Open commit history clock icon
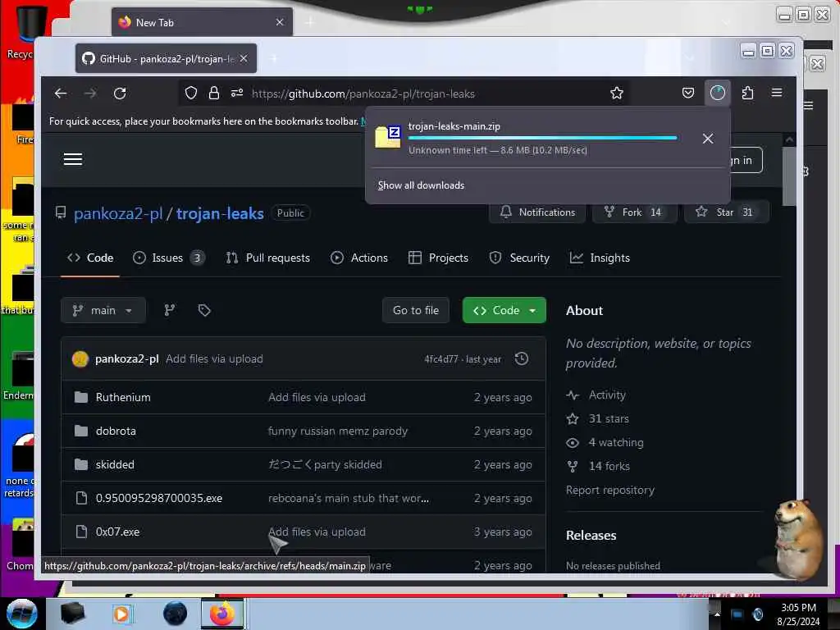 point(521,358)
